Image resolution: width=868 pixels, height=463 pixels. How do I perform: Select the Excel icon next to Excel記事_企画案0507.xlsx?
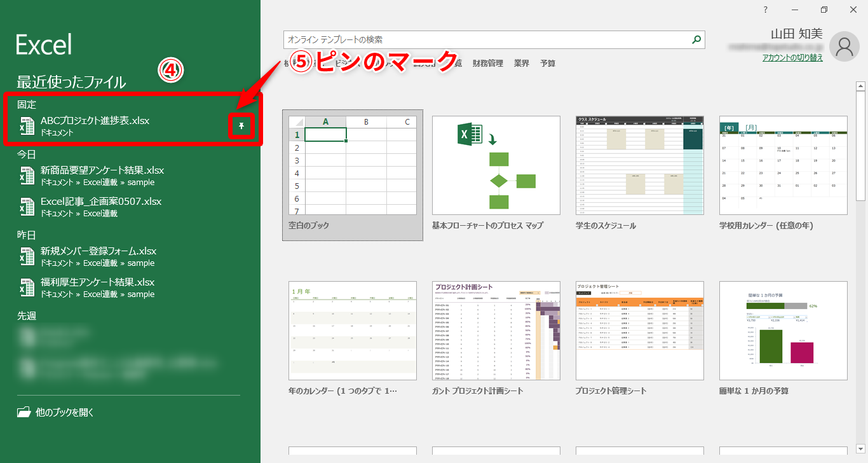(x=27, y=207)
